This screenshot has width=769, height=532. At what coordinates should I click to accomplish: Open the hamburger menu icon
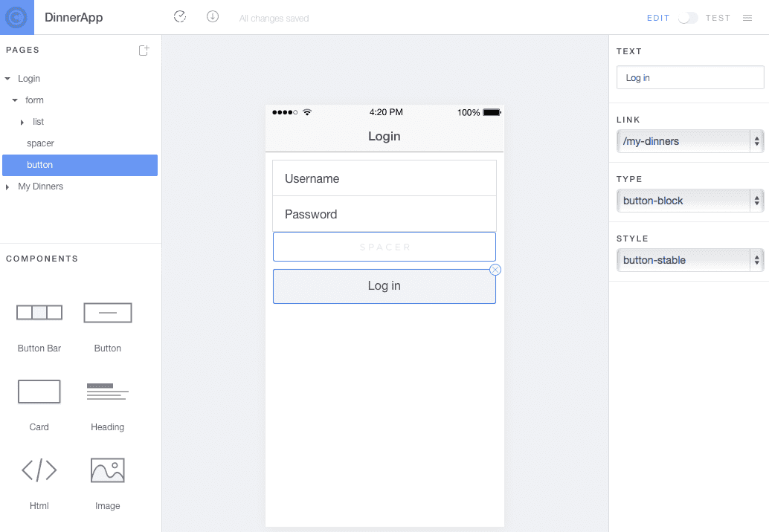747,18
